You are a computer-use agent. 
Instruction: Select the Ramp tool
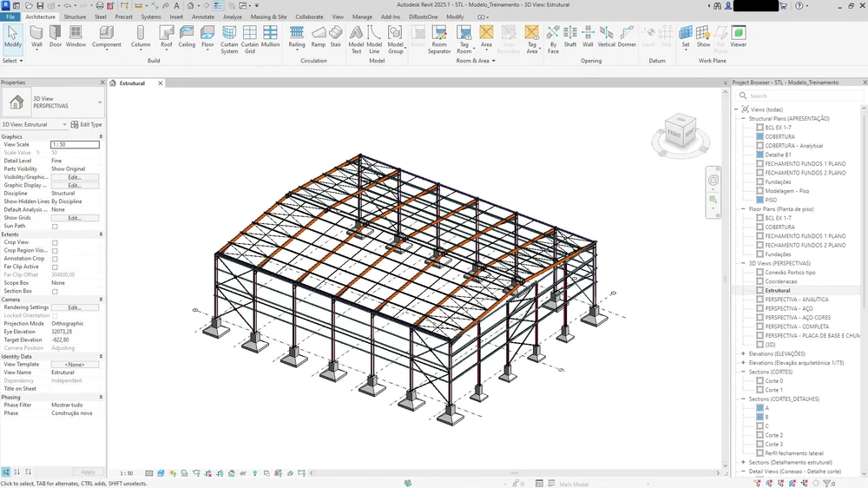(319, 36)
